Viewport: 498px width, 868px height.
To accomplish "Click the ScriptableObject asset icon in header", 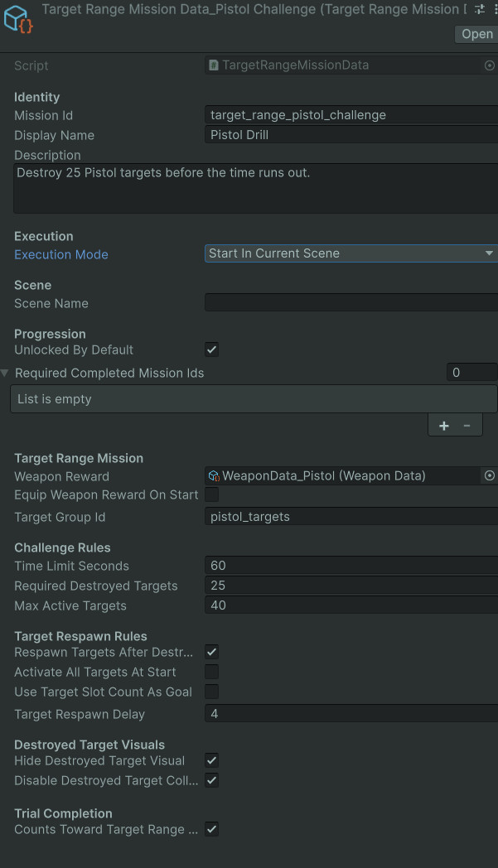I will (17, 19).
